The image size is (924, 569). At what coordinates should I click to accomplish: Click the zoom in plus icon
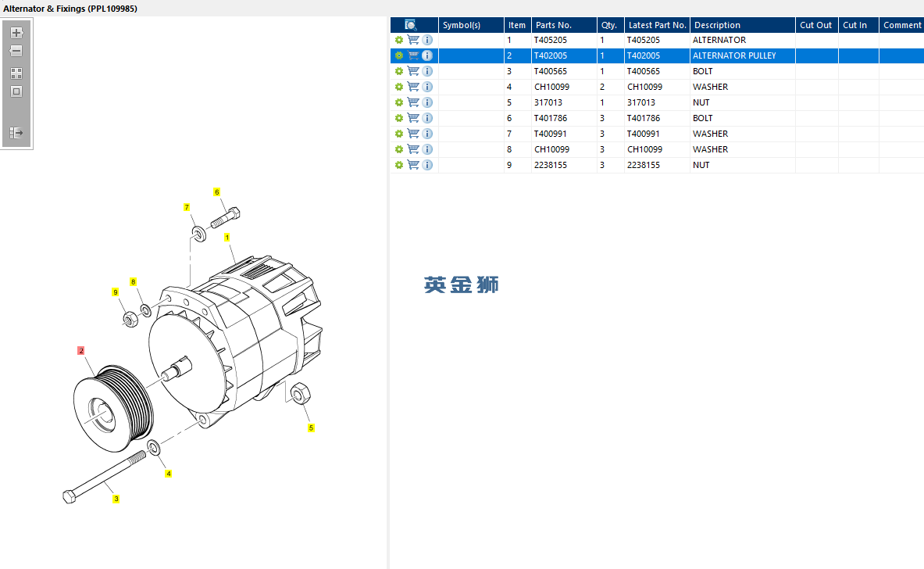click(16, 33)
